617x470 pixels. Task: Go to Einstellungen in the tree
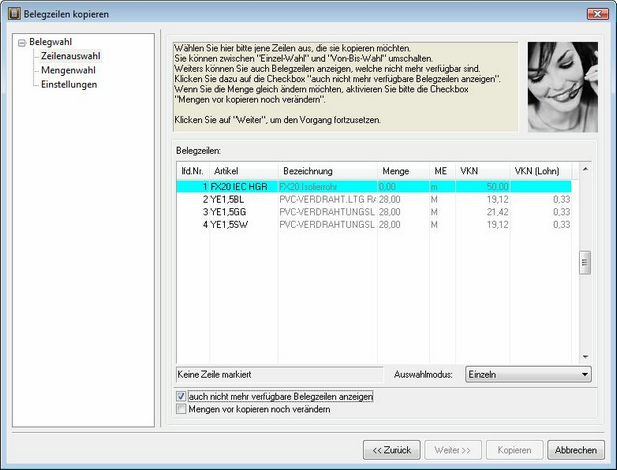click(69, 85)
